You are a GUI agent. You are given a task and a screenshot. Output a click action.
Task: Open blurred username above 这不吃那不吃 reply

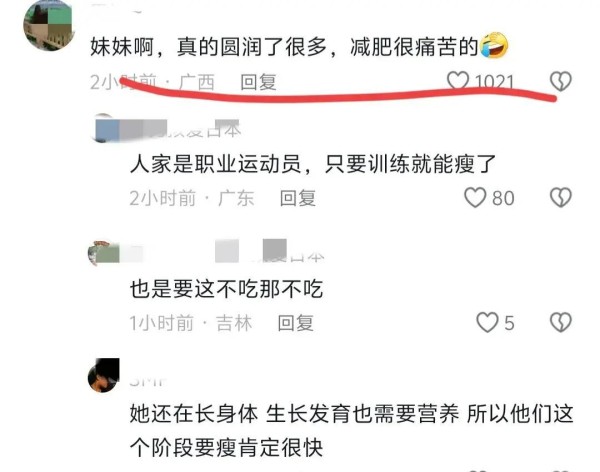click(222, 252)
